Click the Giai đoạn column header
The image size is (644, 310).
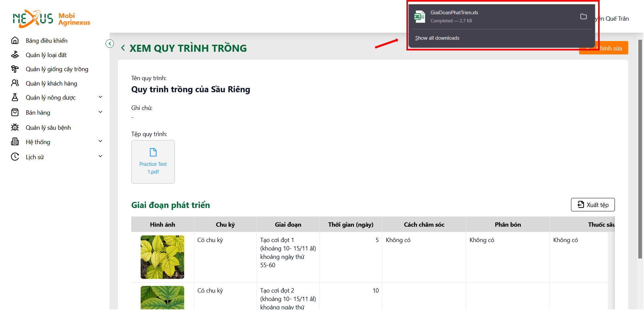pyautogui.click(x=288, y=225)
